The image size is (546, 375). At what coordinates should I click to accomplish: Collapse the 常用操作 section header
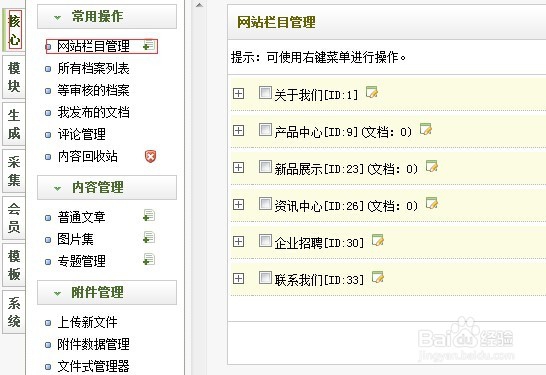[x=107, y=16]
